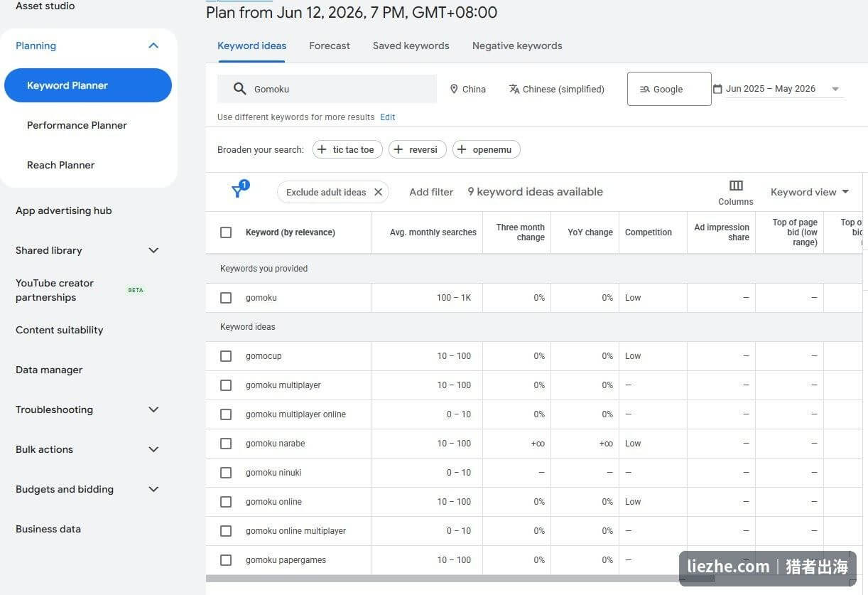Click the gomocup keyword text

[264, 356]
